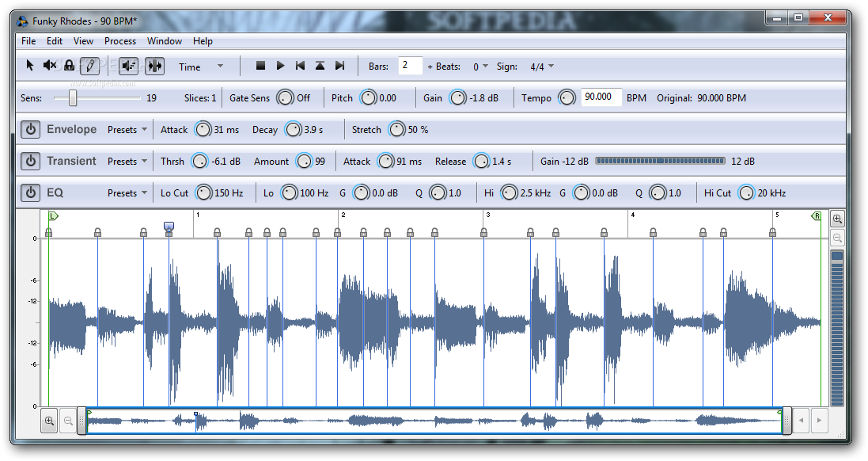Image resolution: width=868 pixels, height=461 pixels.
Task: Toggle the snap-to-waveform button
Action: pos(154,66)
